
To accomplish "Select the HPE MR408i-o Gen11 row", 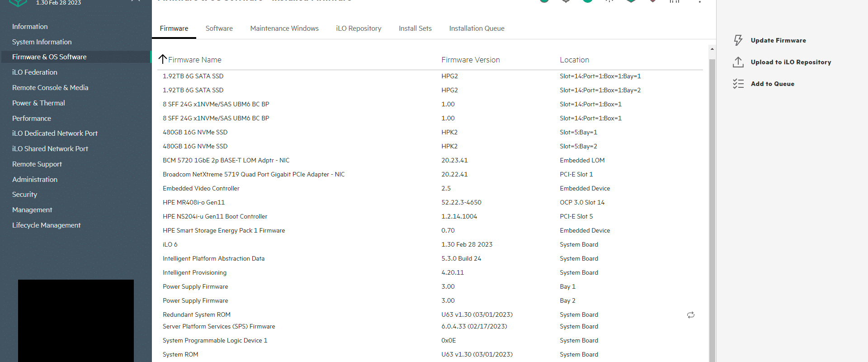I will [x=430, y=202].
